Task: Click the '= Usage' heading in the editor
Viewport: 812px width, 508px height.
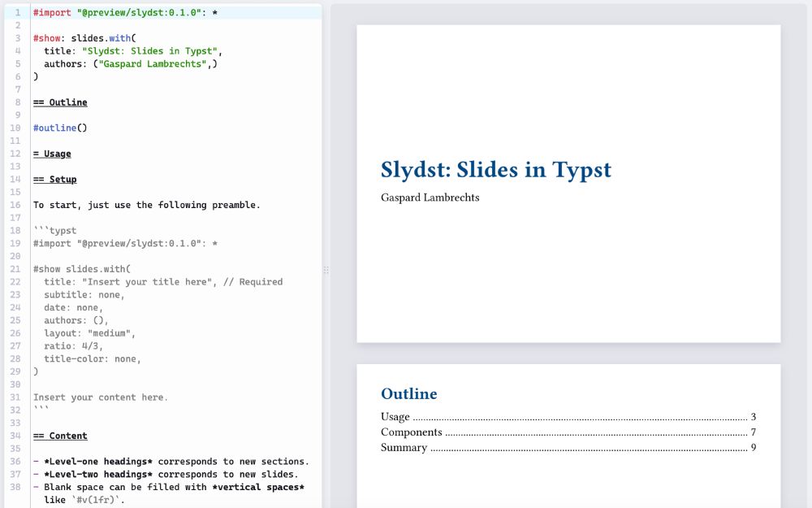Action: pyautogui.click(x=52, y=154)
